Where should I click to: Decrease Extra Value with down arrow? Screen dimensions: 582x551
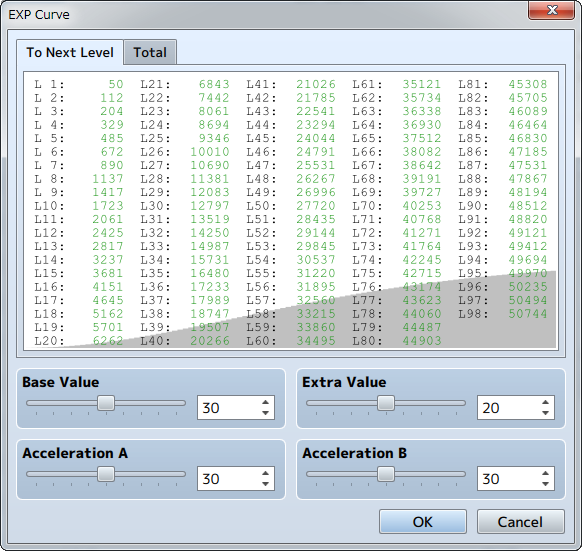tap(545, 413)
